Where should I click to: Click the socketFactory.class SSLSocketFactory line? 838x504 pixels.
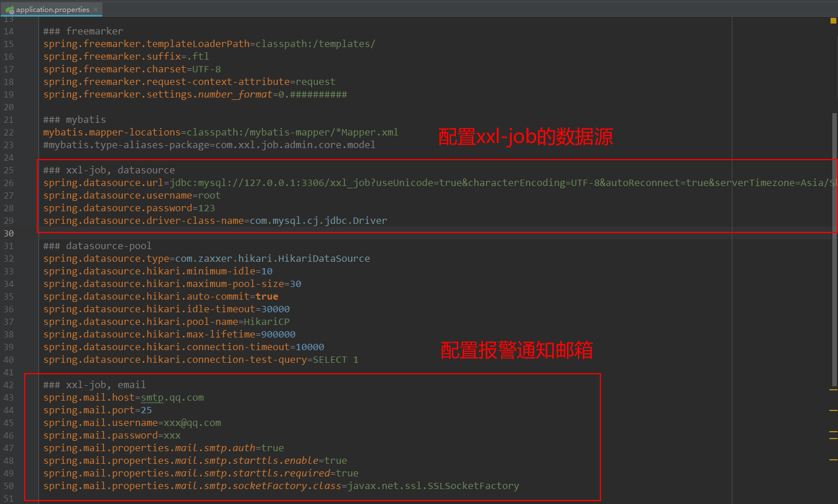[281, 486]
